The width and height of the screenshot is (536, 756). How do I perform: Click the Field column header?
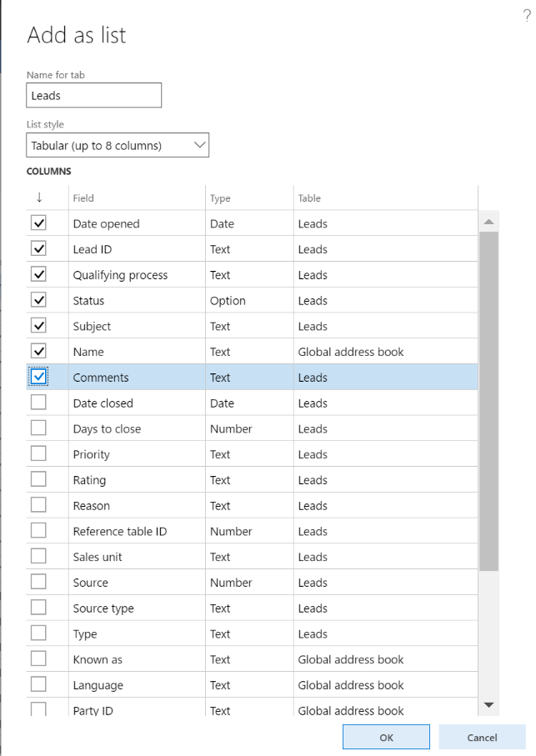[83, 198]
